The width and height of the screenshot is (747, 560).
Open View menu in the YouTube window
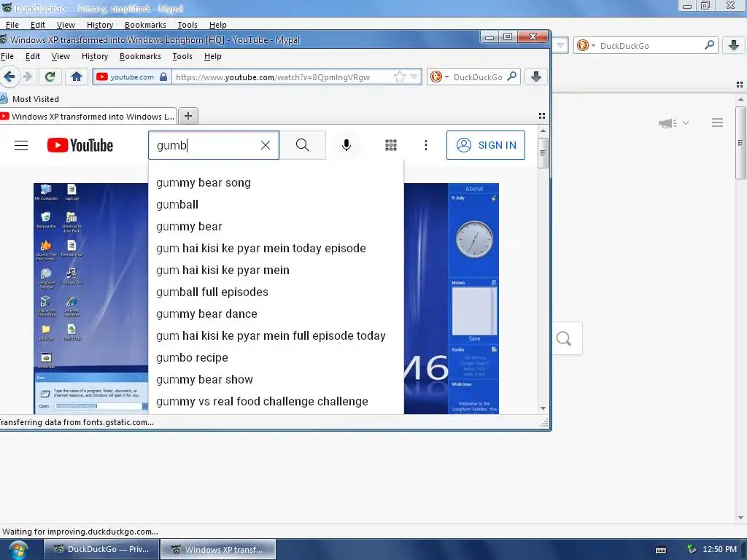[x=61, y=56]
